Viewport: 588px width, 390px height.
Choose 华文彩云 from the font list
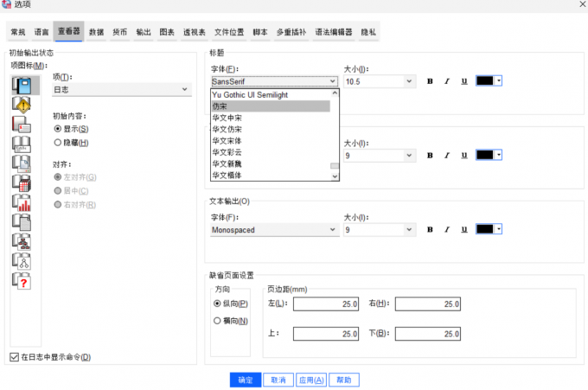pyautogui.click(x=271, y=152)
